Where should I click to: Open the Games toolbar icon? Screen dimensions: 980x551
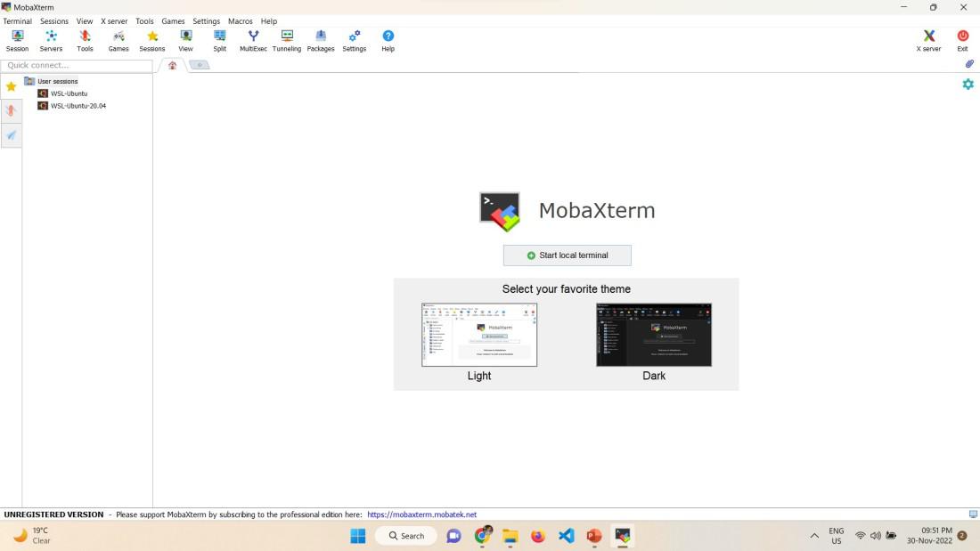pos(118,41)
